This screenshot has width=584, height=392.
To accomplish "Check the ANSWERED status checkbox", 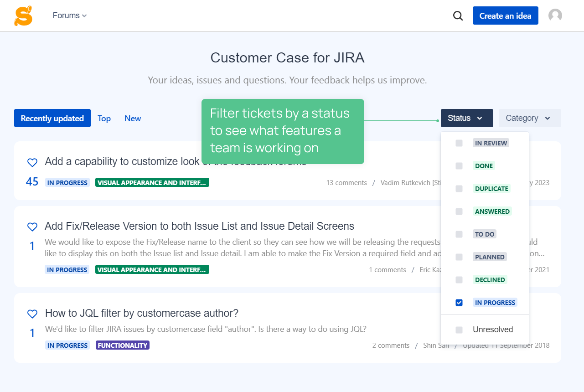I will pos(459,211).
